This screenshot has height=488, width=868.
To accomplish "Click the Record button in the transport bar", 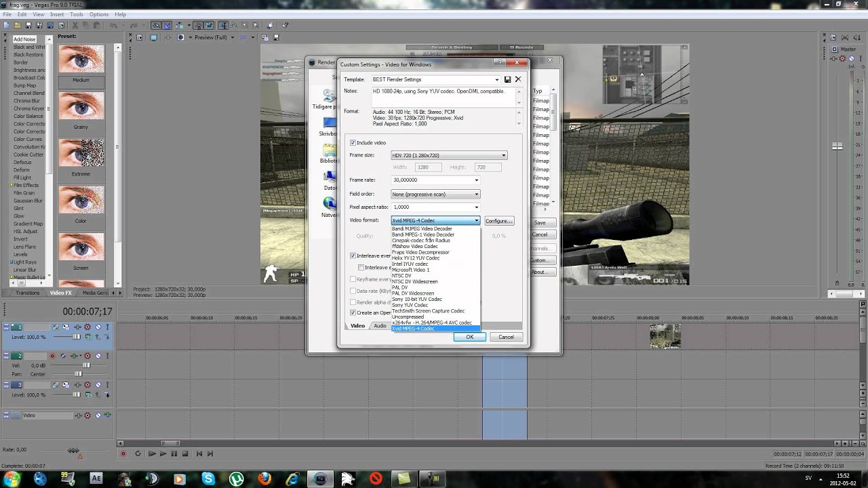I will coord(123,453).
